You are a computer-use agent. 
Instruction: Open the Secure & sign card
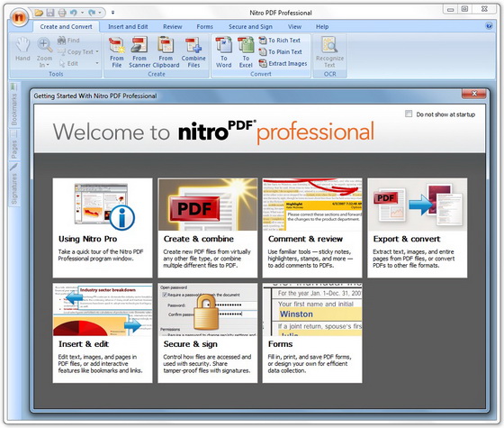pyautogui.click(x=208, y=333)
